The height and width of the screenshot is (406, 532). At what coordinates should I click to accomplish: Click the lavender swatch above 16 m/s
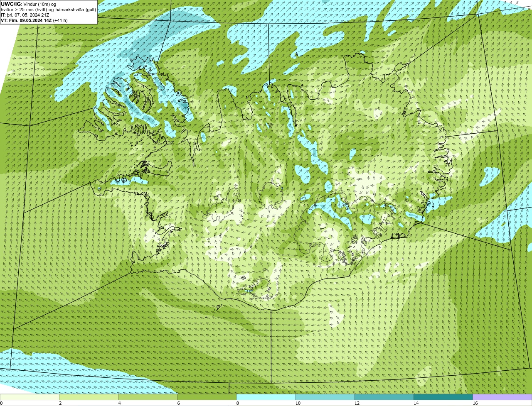pos(502,397)
